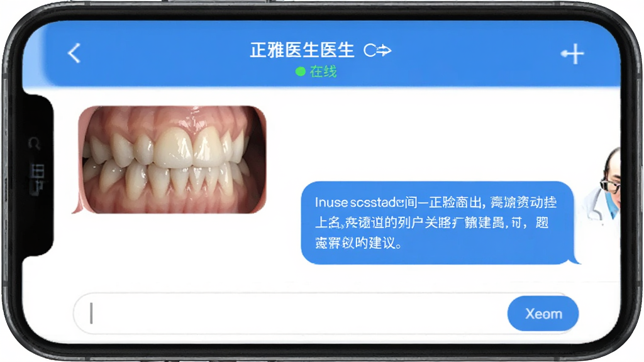Screen dimensions: 644x362
Task: Open the teeth photo message
Action: coord(172,160)
